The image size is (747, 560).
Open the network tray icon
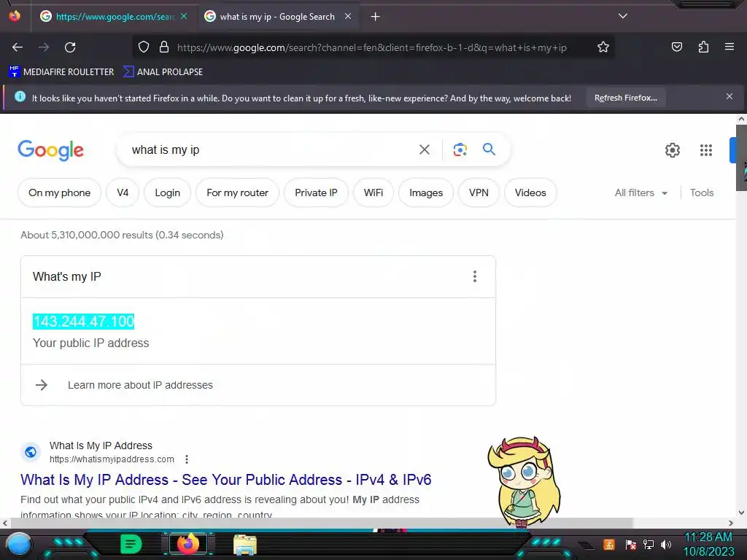pos(648,545)
